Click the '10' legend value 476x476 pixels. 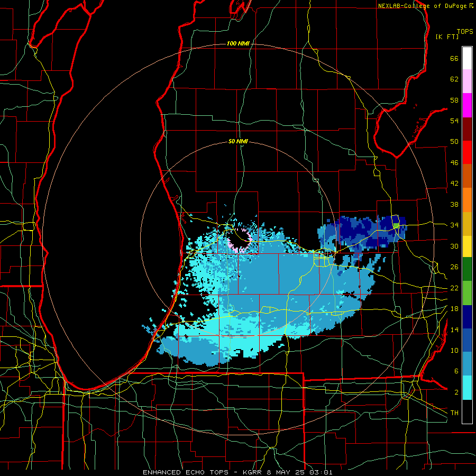[x=454, y=351]
